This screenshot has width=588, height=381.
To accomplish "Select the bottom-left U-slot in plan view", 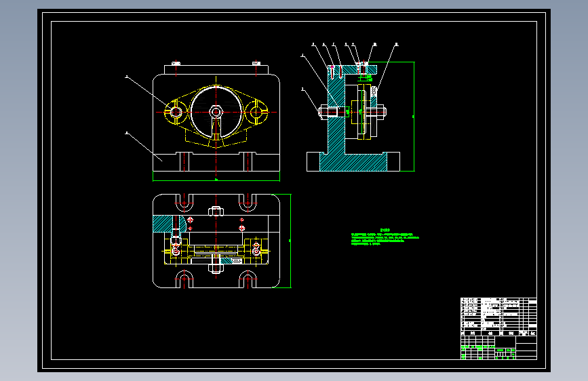I will [184, 279].
